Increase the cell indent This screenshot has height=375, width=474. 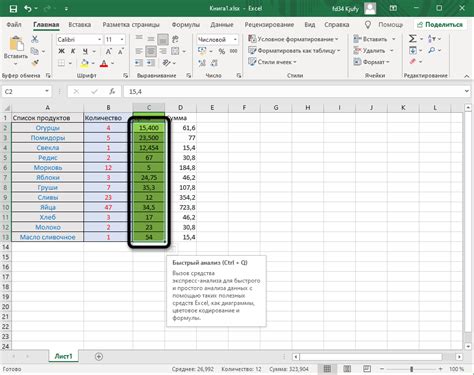[x=151, y=63]
